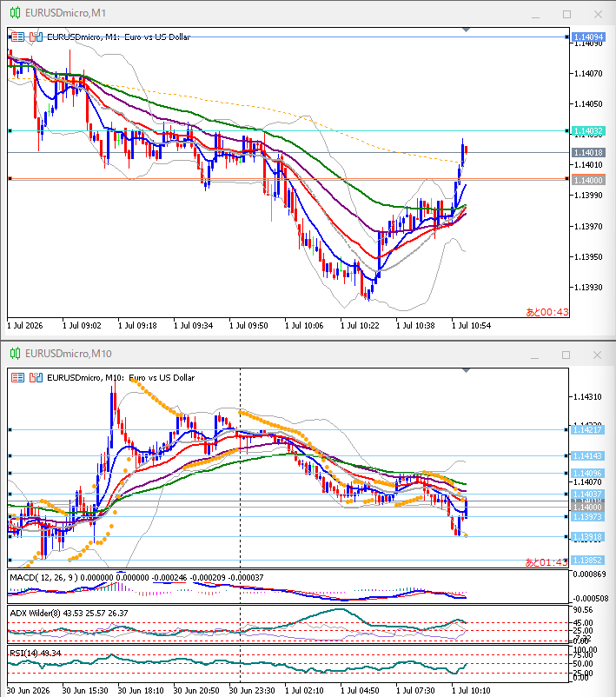This screenshot has width=616, height=697.
Task: Close the EURUSDmicro,M10 chart window
Action: click(598, 355)
